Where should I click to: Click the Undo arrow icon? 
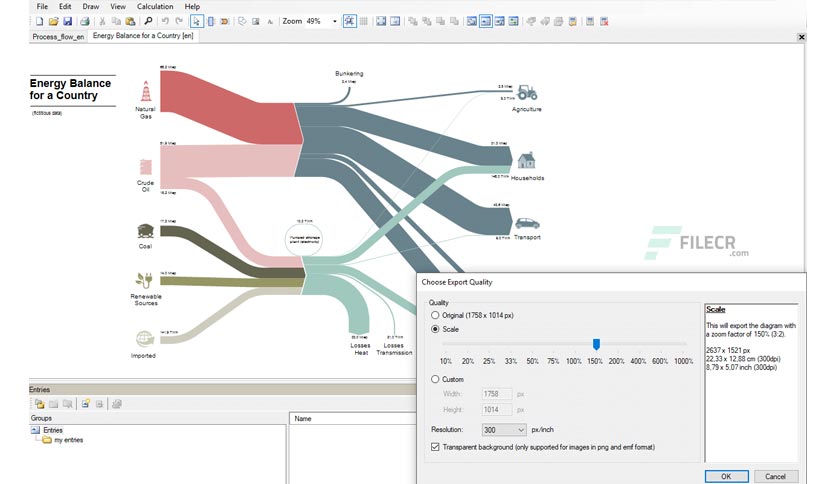[165, 21]
